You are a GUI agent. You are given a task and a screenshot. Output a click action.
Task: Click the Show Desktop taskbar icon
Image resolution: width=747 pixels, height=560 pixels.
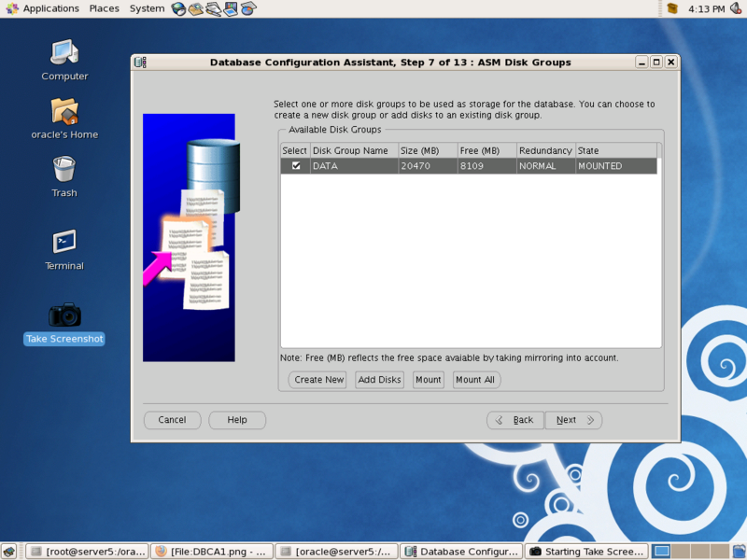(9, 552)
